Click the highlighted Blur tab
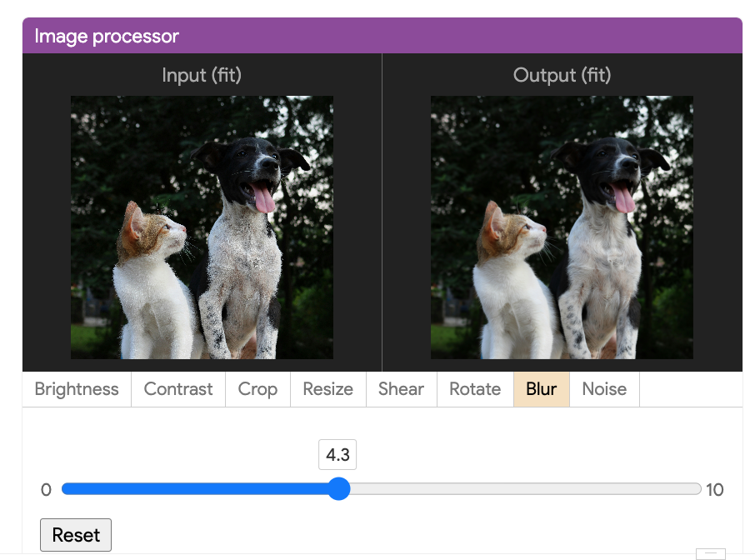The image size is (755, 560). pyautogui.click(x=541, y=389)
